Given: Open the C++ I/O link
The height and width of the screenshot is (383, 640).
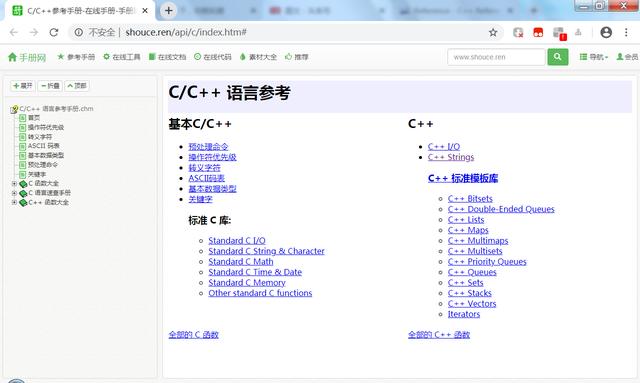Looking at the screenshot, I should pos(444,147).
